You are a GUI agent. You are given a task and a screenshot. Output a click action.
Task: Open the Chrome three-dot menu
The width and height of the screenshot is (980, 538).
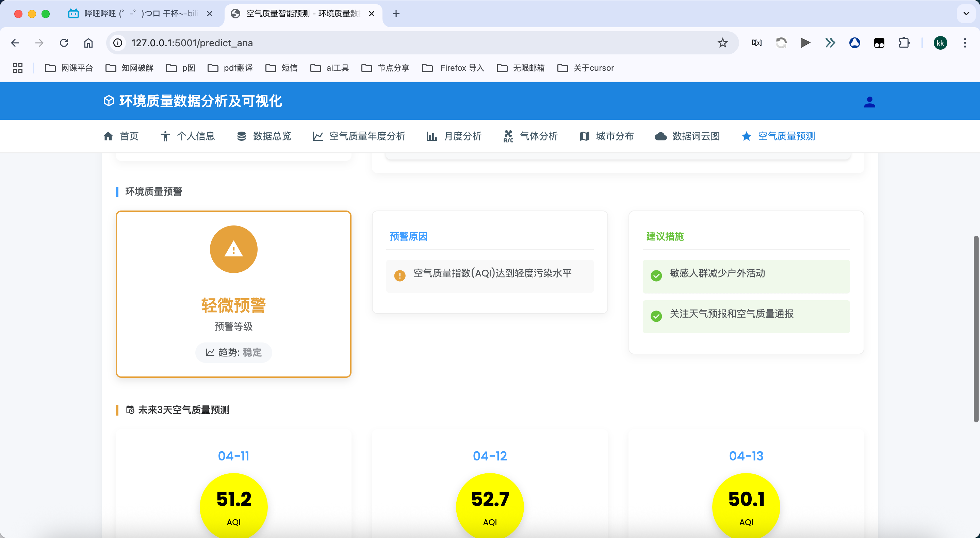pyautogui.click(x=965, y=43)
